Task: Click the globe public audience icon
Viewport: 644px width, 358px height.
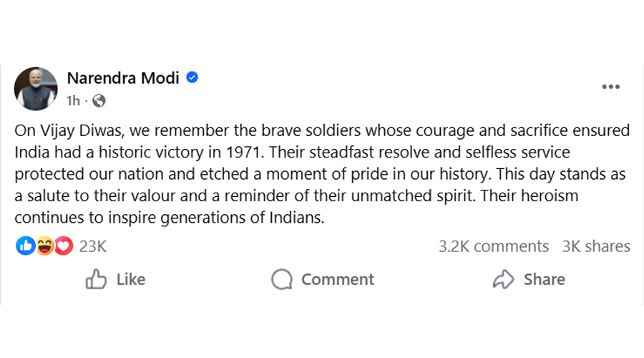Action: click(99, 101)
